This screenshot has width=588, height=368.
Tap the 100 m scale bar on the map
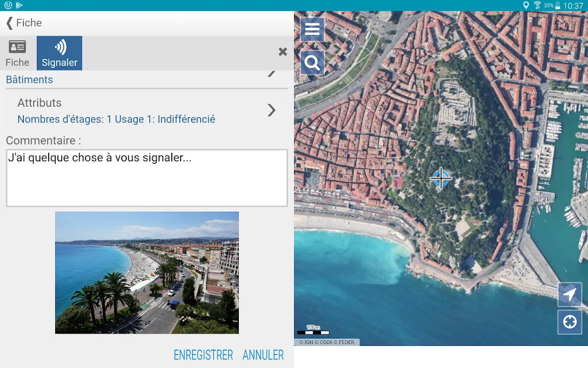pyautogui.click(x=313, y=330)
